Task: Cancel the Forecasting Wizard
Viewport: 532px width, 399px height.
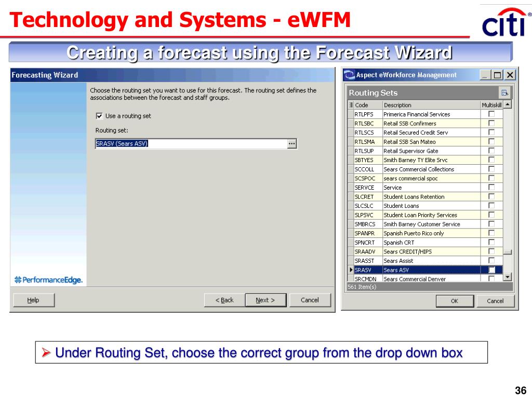Action: [x=310, y=300]
